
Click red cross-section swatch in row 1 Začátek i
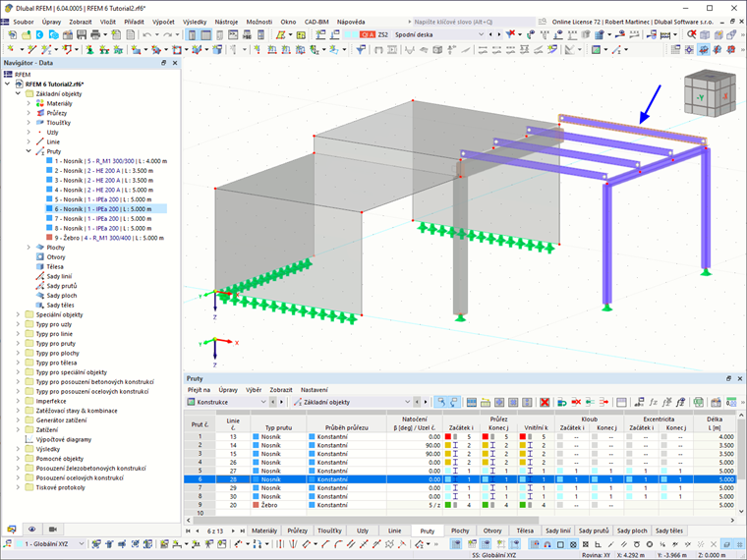point(448,436)
